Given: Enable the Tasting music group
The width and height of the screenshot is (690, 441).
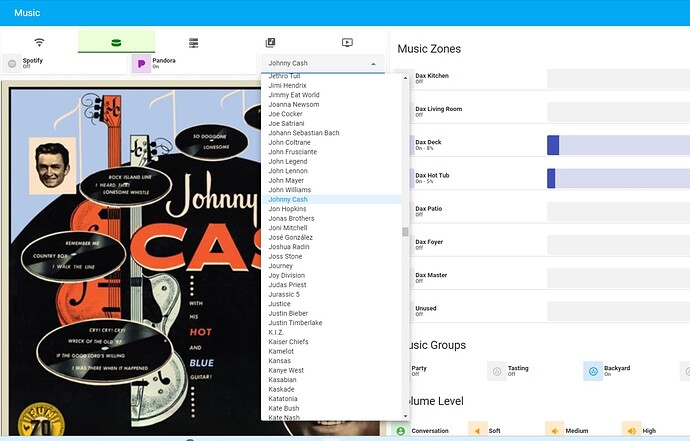Looking at the screenshot, I should click(x=497, y=371).
